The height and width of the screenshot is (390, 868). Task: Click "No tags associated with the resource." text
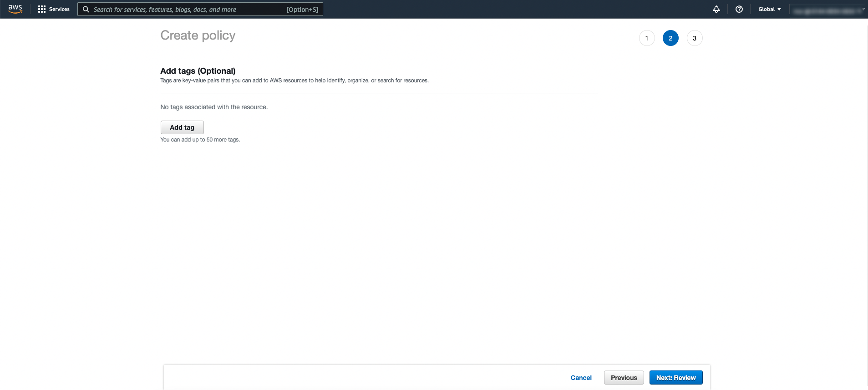tap(214, 107)
